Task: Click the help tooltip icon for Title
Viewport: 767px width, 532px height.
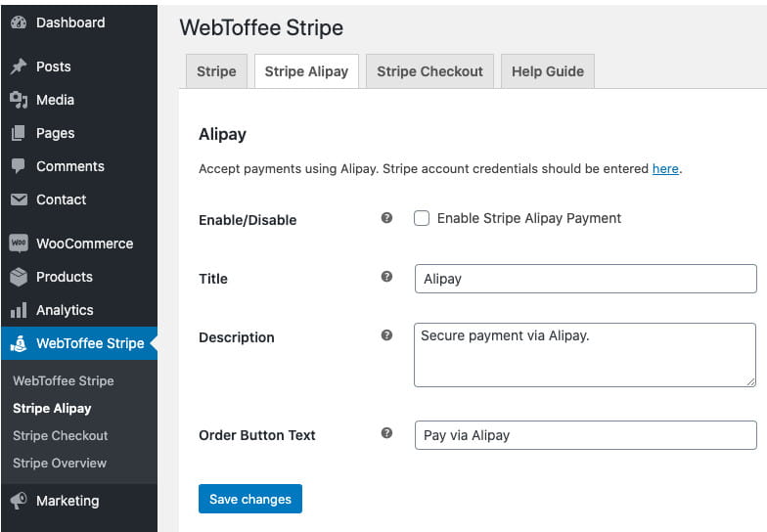Action: click(x=386, y=277)
